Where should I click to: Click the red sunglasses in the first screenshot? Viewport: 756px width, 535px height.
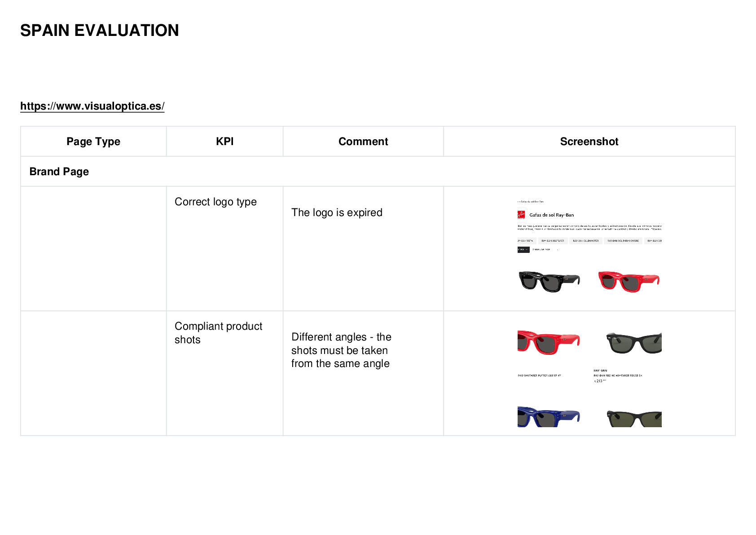tap(629, 281)
